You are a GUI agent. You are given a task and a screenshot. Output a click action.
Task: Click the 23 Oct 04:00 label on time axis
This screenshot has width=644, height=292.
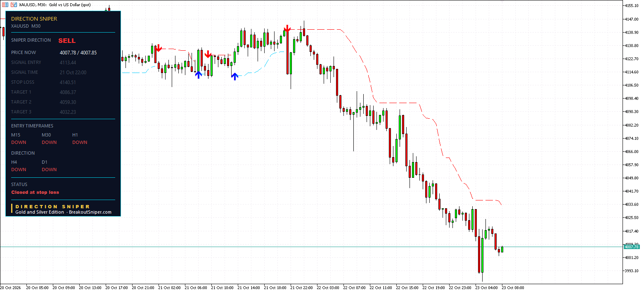[486, 288]
